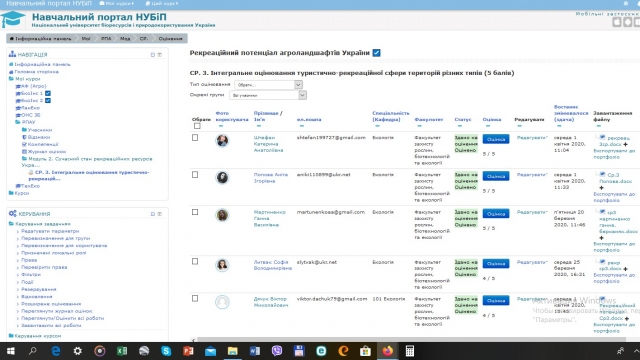Collapse the Керування block via its hide icon
Image resolution: width=640 pixels, height=360 pixels.
click(153, 213)
